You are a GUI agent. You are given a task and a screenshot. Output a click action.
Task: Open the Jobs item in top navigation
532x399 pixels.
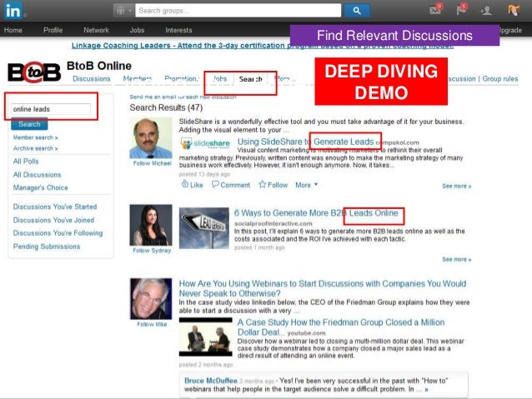[137, 30]
